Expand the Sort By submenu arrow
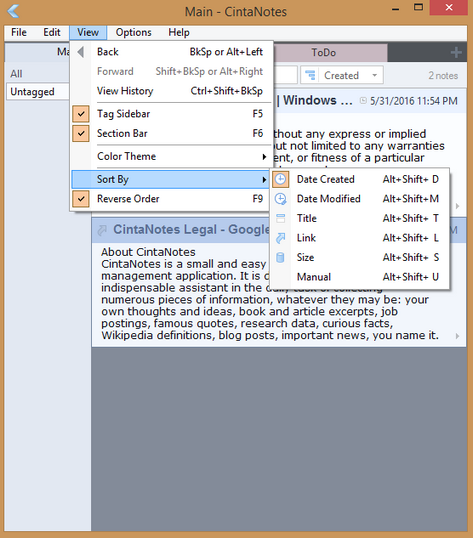Screen dimensions: 473x538 click(264, 179)
